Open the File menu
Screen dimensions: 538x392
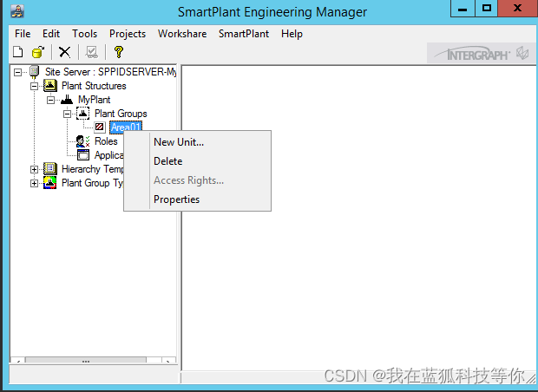[23, 34]
